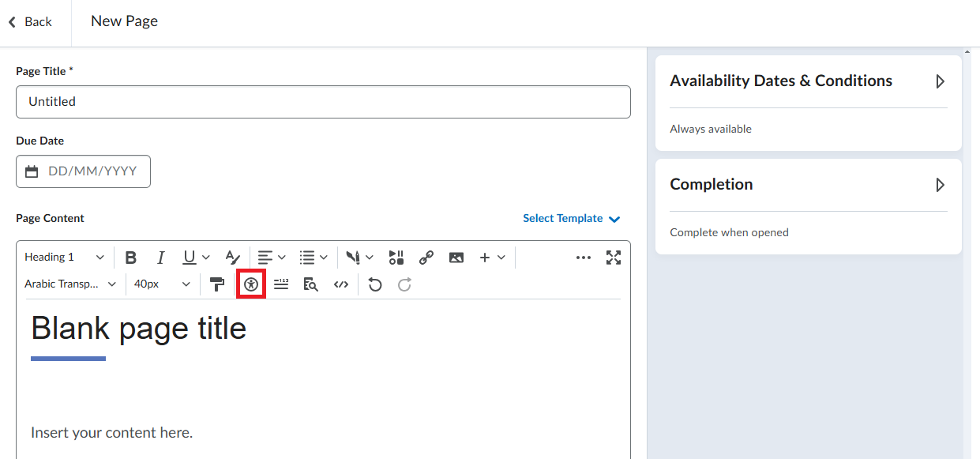Open the Heading 1 format dropdown
Viewport: 980px width, 459px height.
coord(64,258)
